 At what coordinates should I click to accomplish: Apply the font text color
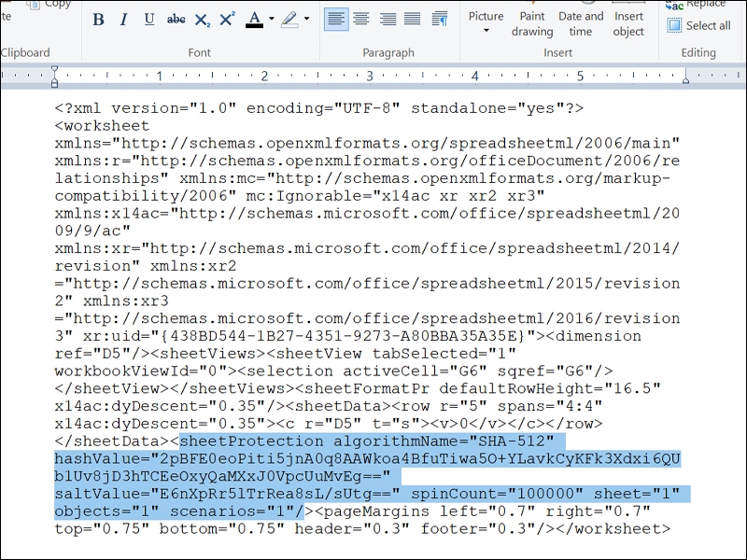tap(254, 20)
